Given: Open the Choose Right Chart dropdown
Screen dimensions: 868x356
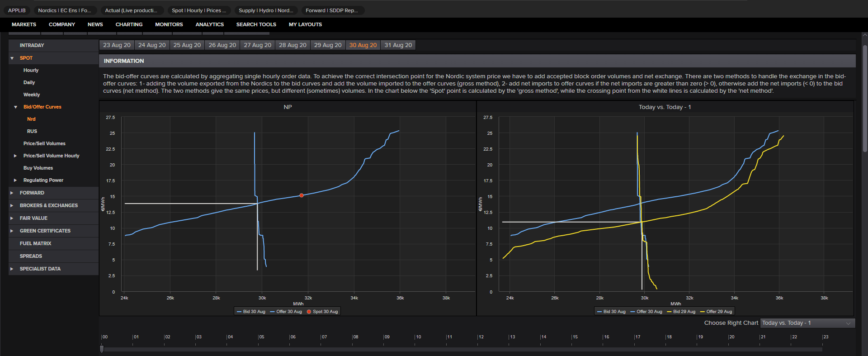Looking at the screenshot, I should pyautogui.click(x=807, y=323).
